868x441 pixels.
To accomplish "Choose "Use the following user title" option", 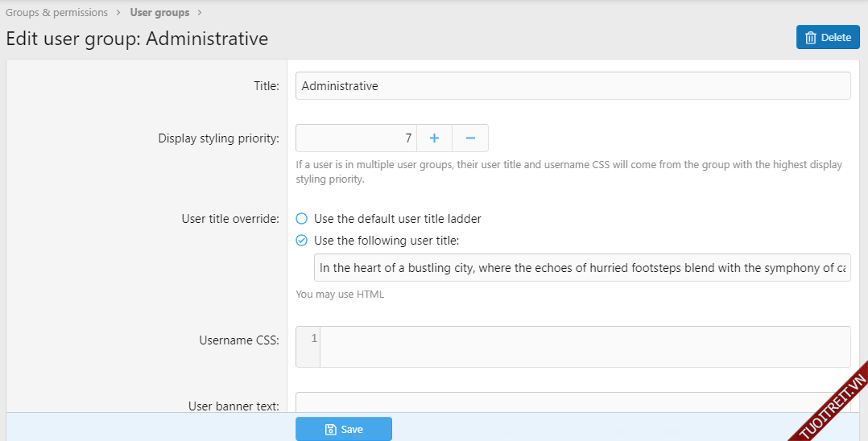I will click(302, 240).
